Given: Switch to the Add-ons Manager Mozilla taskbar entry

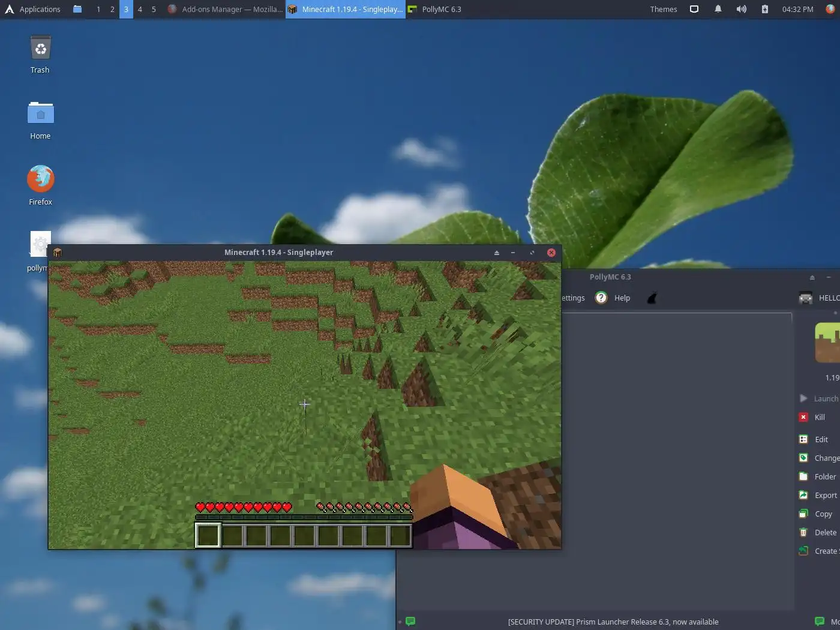Looking at the screenshot, I should click(x=225, y=9).
